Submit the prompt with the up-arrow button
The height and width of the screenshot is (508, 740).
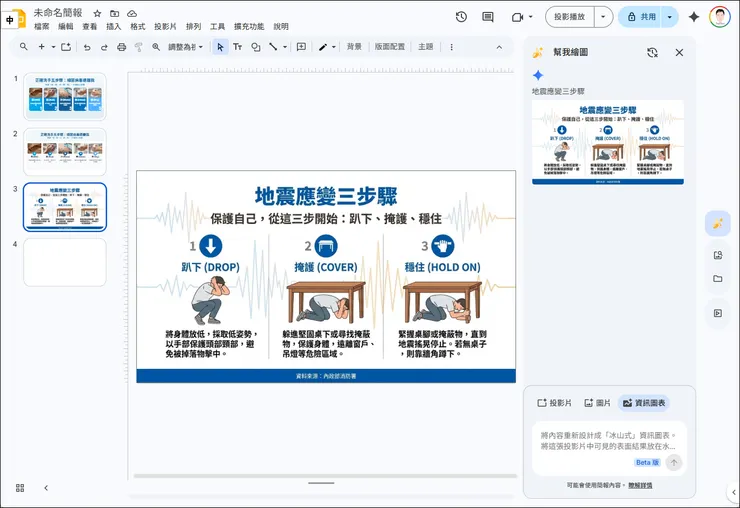coord(674,463)
